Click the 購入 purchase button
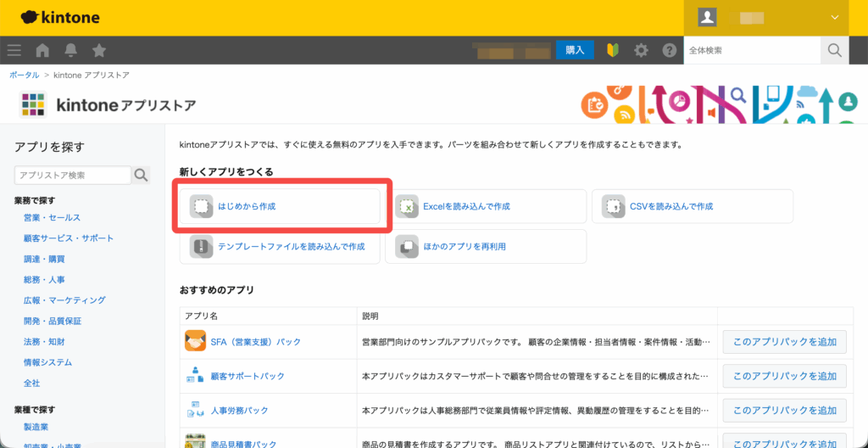Viewport: 868px width, 448px height. (x=575, y=50)
